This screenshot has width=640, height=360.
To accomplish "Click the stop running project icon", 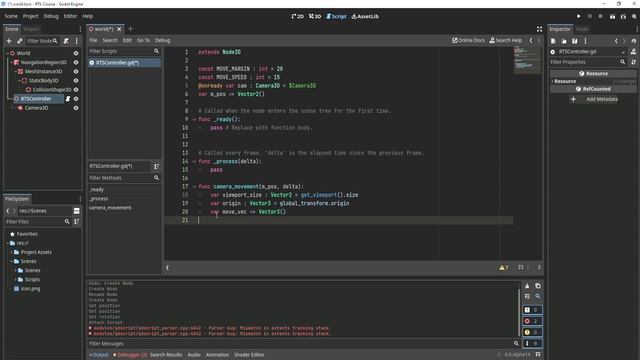I will 600,16.
